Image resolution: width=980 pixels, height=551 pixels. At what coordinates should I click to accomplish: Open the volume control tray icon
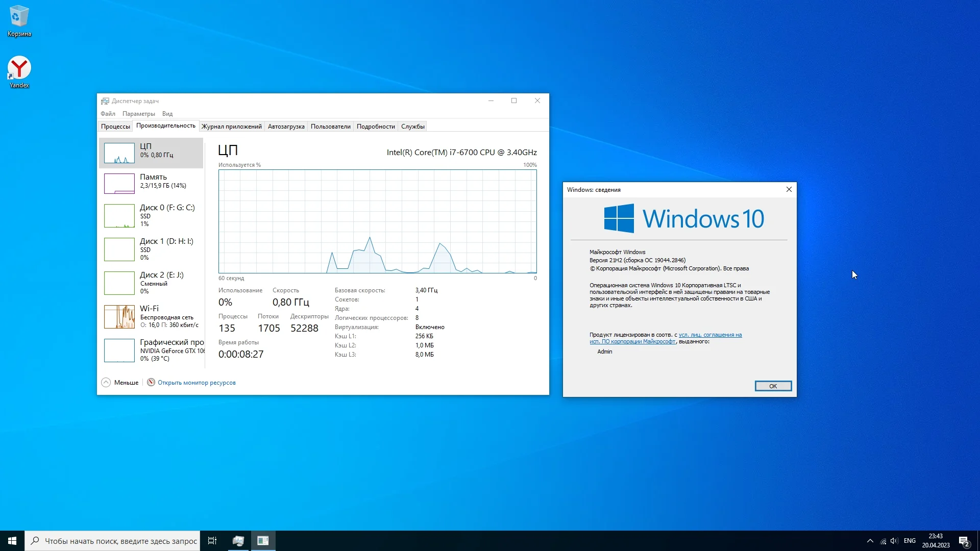tap(894, 541)
